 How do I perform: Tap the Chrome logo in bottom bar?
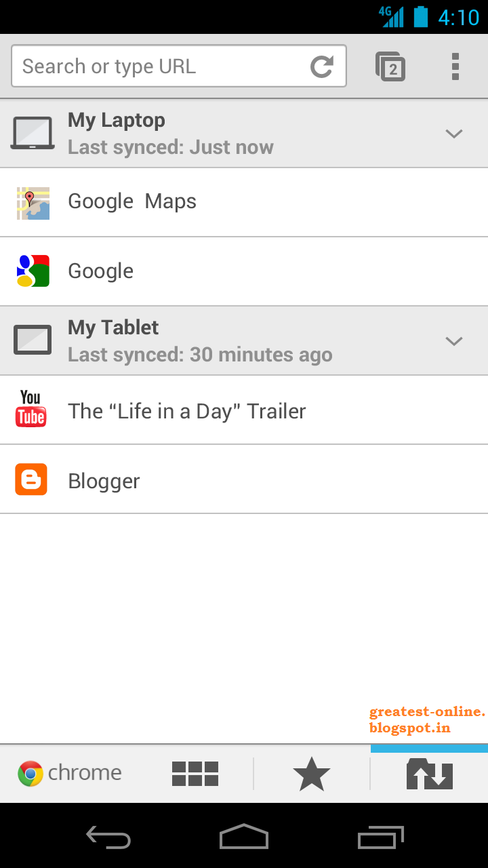[30, 773]
